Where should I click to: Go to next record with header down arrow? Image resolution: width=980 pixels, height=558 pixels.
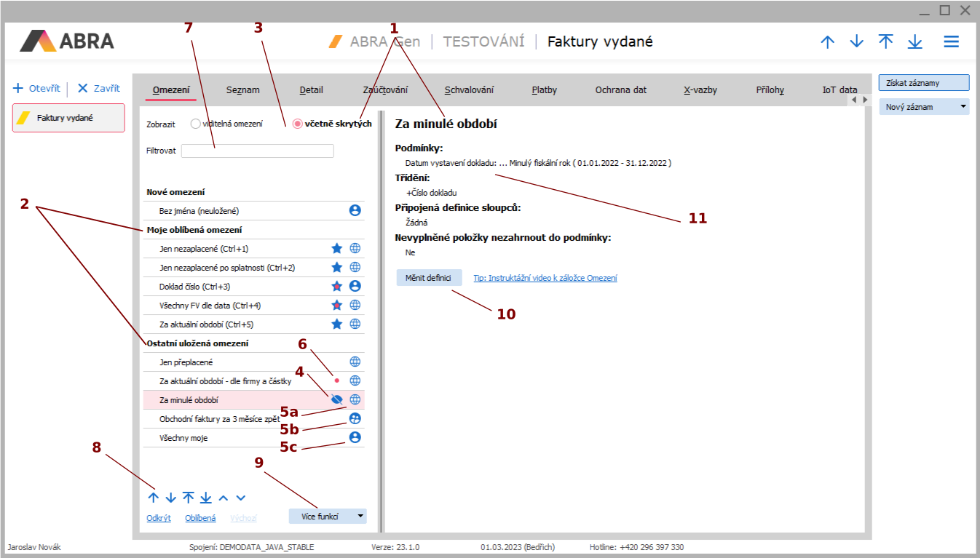point(857,41)
